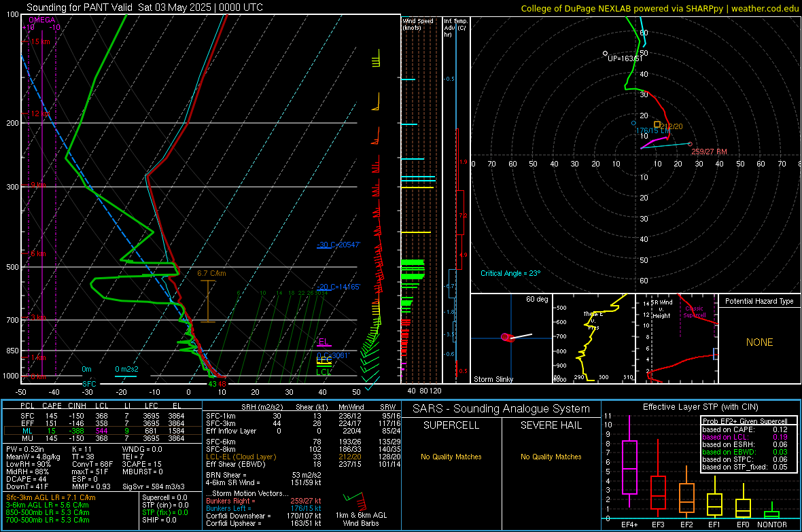Click 'Corfidi Downshear =' row

(264, 516)
